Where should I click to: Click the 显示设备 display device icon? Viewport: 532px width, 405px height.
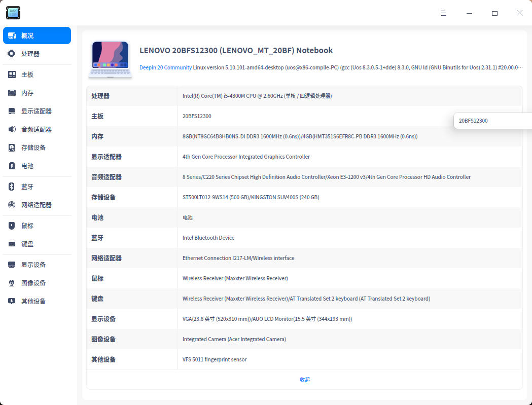click(x=11, y=264)
